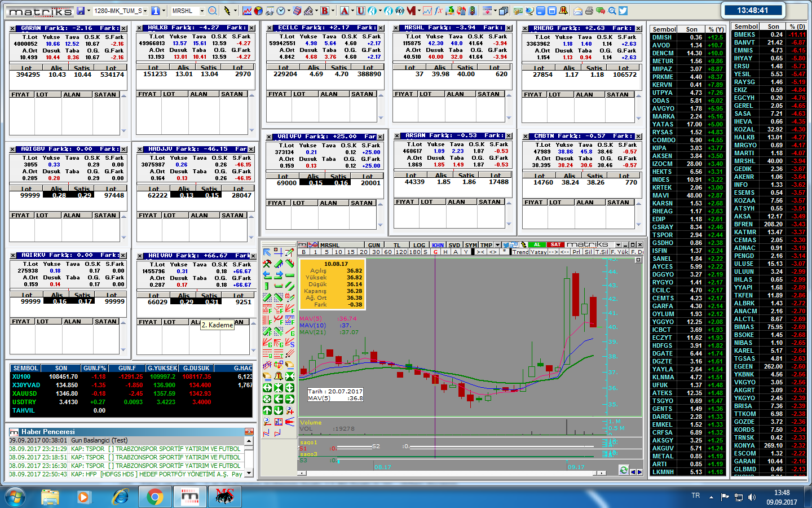This screenshot has height=508, width=812.
Task: Toggle TL currency button on chart
Action: tap(397, 245)
